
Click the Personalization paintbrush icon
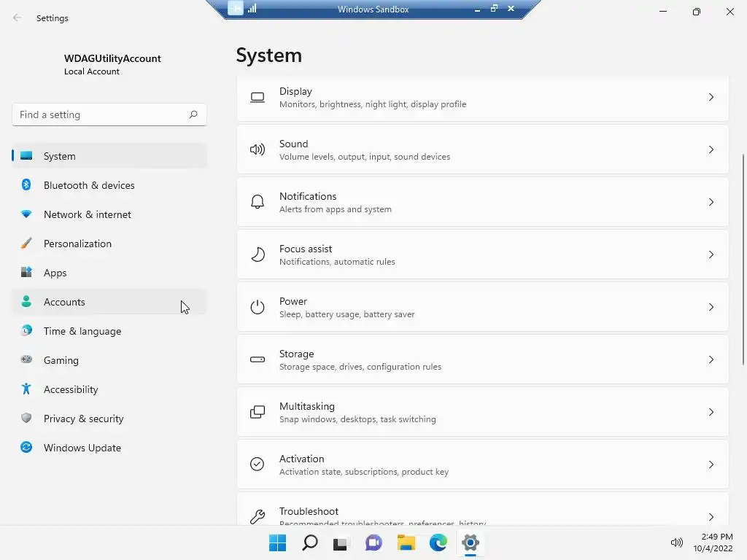coord(26,244)
